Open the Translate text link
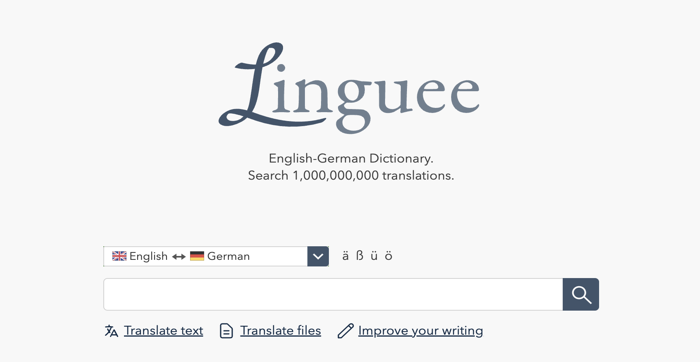700x362 pixels. pyautogui.click(x=163, y=331)
